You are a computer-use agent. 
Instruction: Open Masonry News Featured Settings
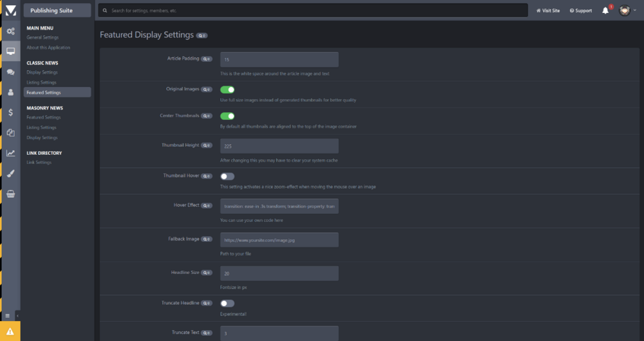[x=44, y=118]
